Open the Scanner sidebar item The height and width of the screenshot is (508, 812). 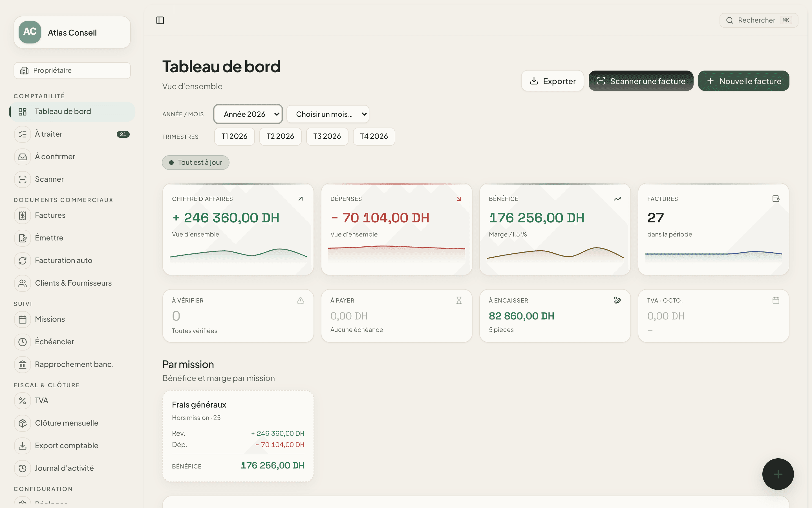pos(72,179)
